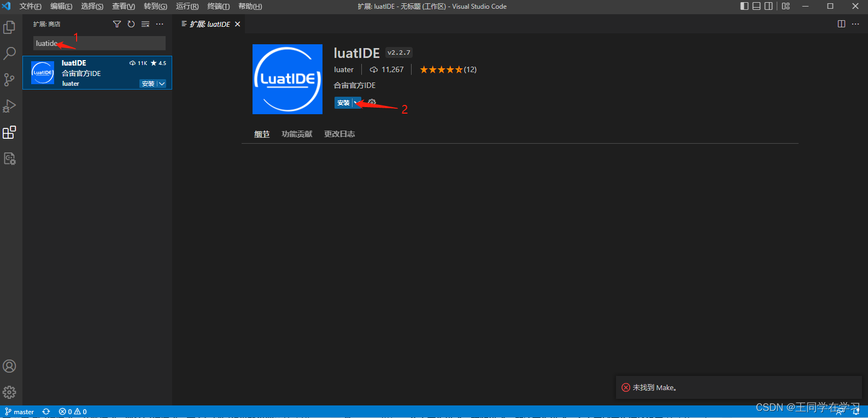Open the Manage gear in the activity bar

[x=9, y=392]
